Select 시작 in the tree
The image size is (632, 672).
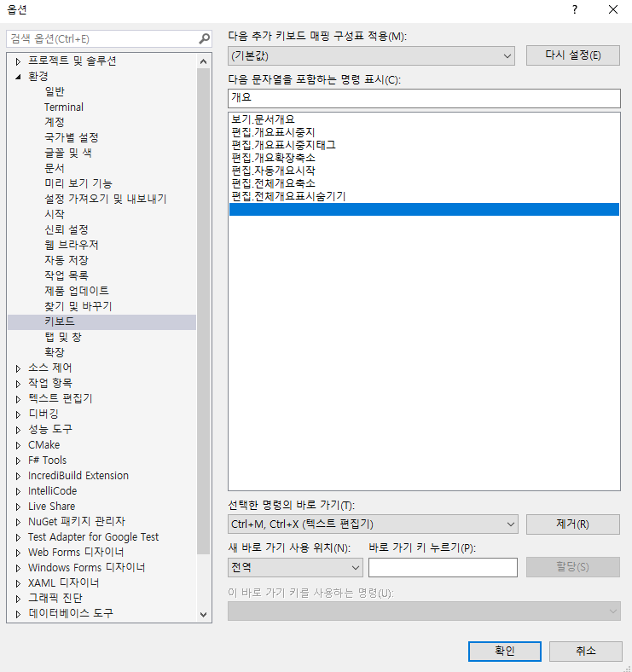pyautogui.click(x=55, y=214)
